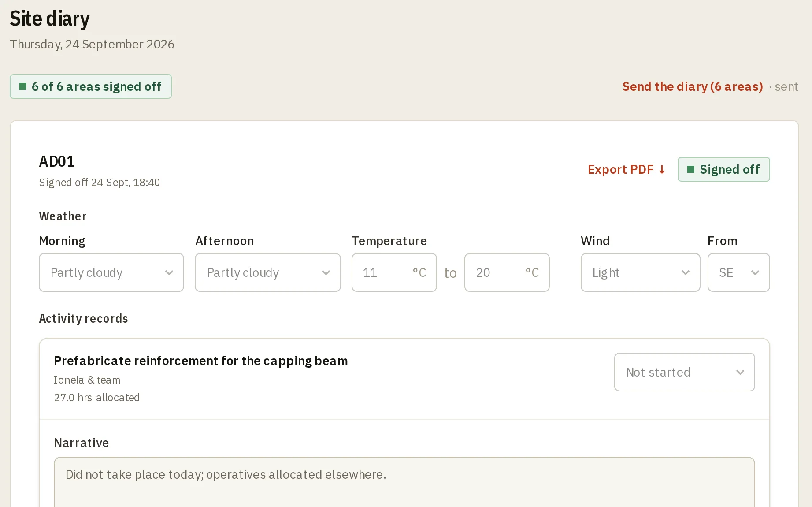Open the Morning weather dropdown

(111, 272)
